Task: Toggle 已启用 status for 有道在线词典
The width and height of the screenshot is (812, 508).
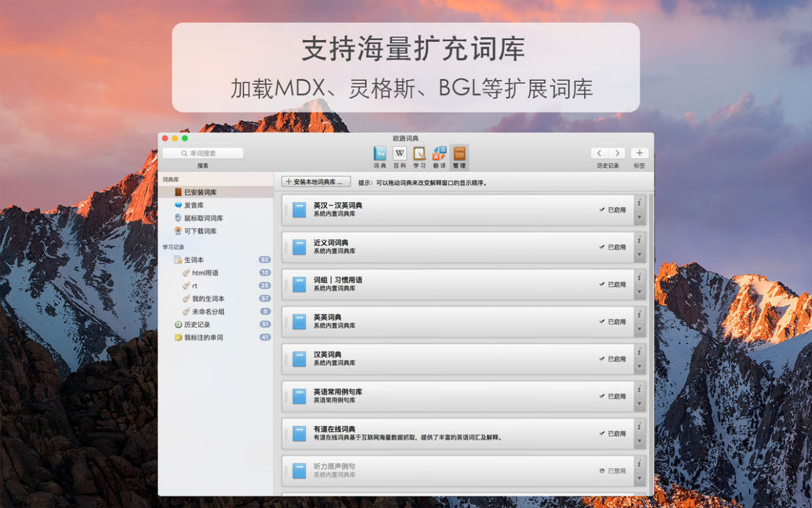Action: [x=612, y=433]
